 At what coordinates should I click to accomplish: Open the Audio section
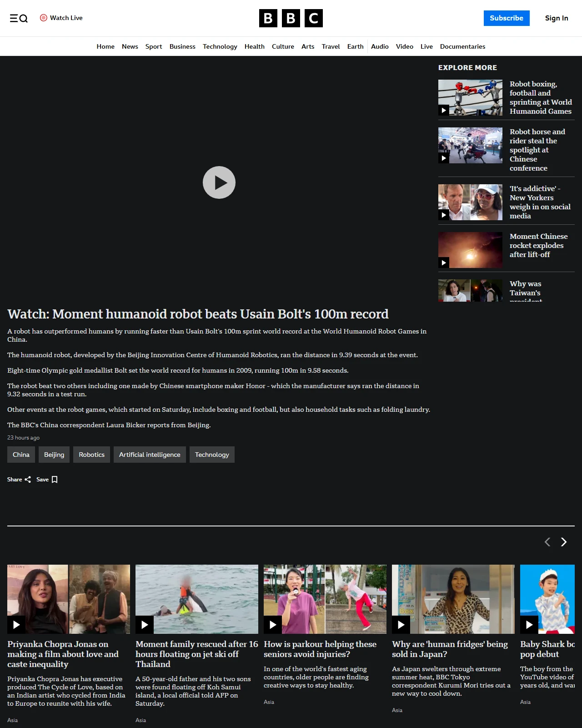coord(380,46)
